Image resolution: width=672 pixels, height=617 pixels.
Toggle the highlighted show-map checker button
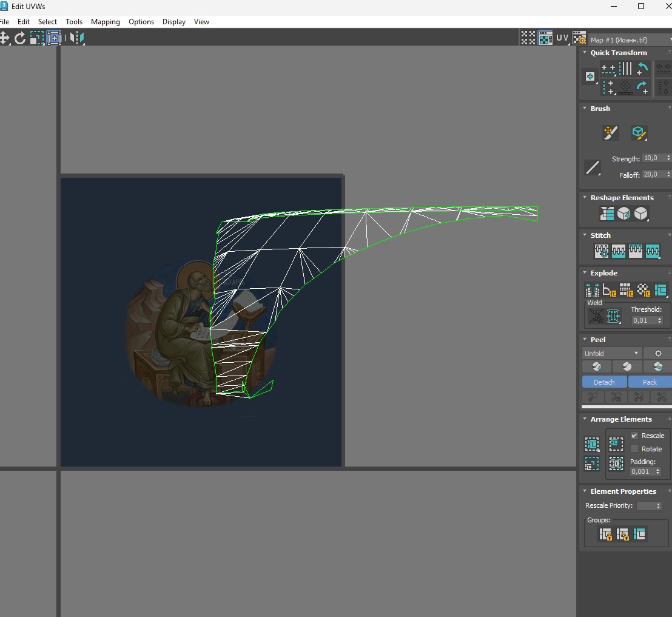(545, 38)
